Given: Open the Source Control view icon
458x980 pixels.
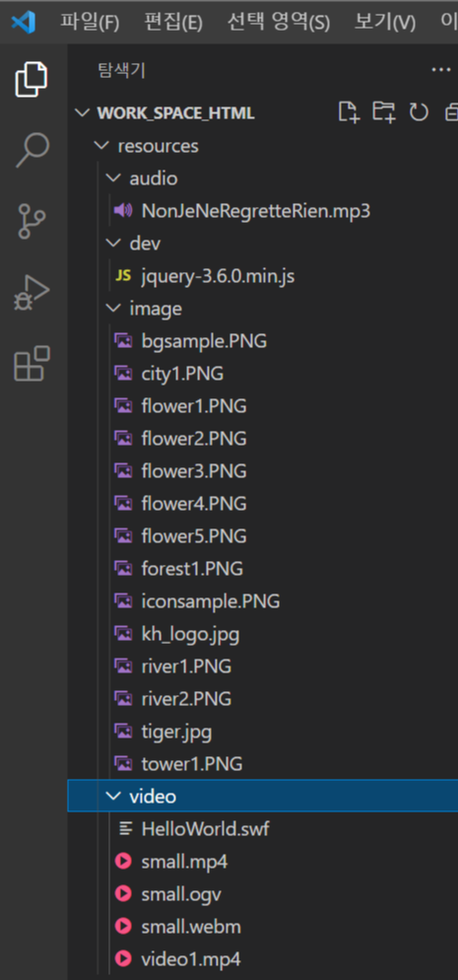Looking at the screenshot, I should tap(32, 221).
